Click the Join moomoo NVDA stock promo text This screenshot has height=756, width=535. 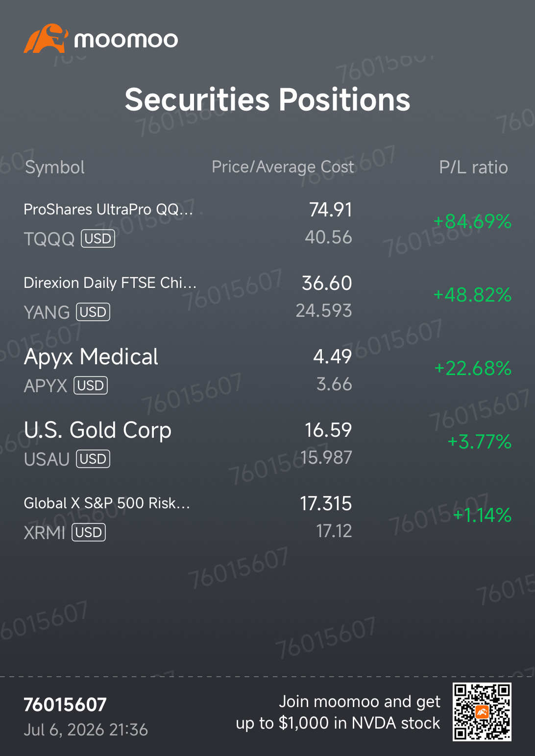point(338,712)
